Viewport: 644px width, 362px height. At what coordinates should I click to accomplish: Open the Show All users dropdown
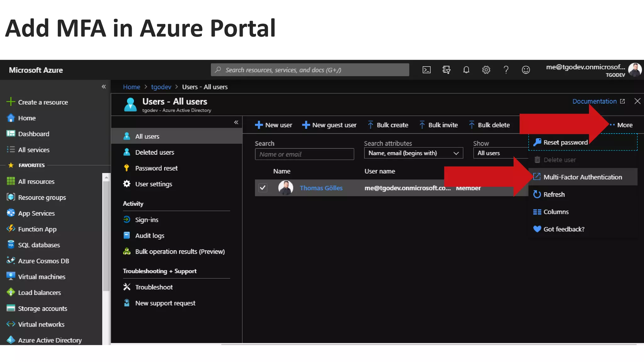pyautogui.click(x=501, y=153)
